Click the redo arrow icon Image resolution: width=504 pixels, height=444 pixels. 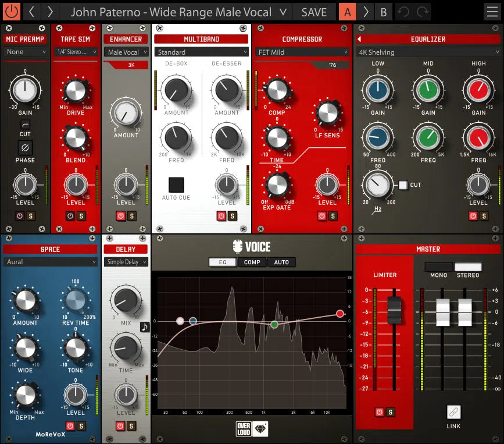click(x=422, y=12)
